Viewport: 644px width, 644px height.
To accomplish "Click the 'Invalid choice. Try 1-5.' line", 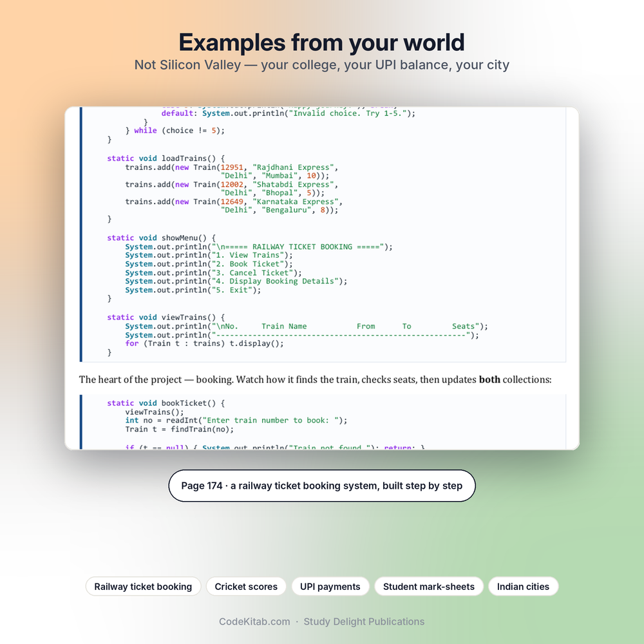I will pyautogui.click(x=289, y=113).
